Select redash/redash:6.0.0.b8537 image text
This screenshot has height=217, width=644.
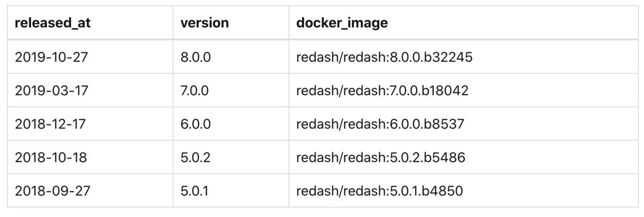pos(379,124)
